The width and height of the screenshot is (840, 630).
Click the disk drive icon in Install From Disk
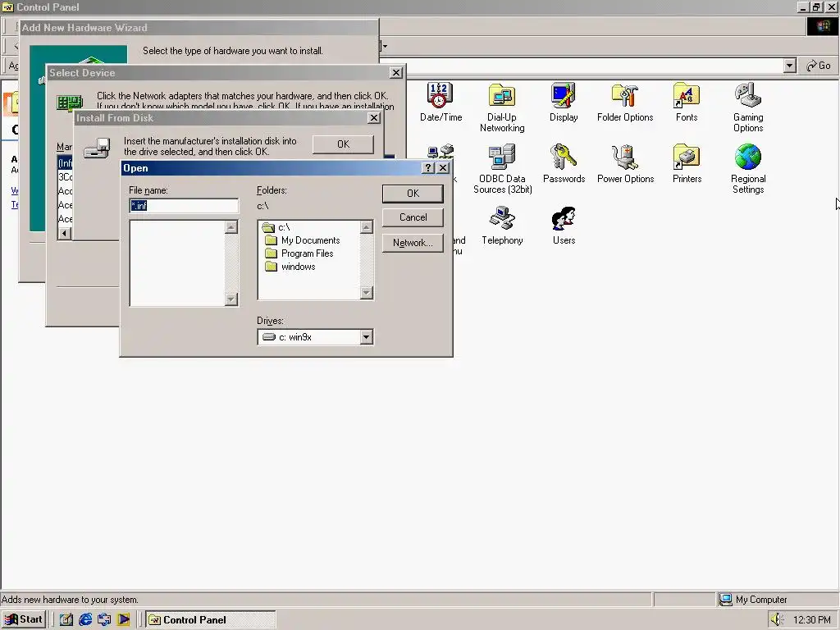(x=97, y=148)
